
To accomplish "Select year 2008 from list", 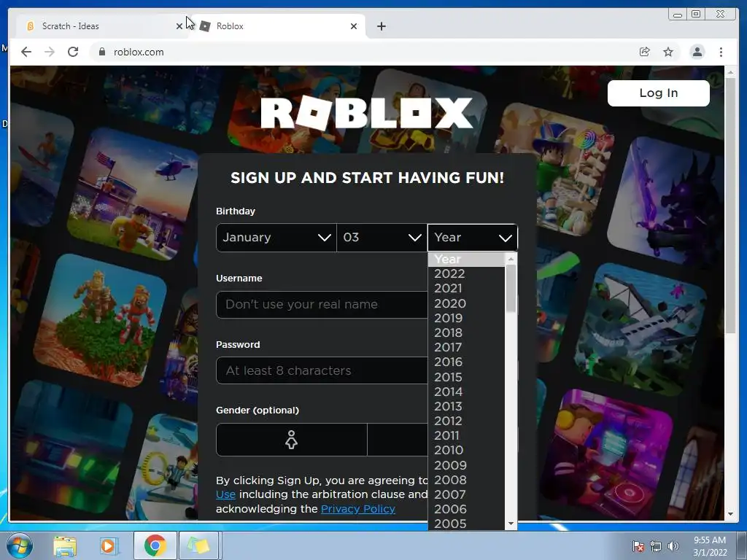I will 466,480.
